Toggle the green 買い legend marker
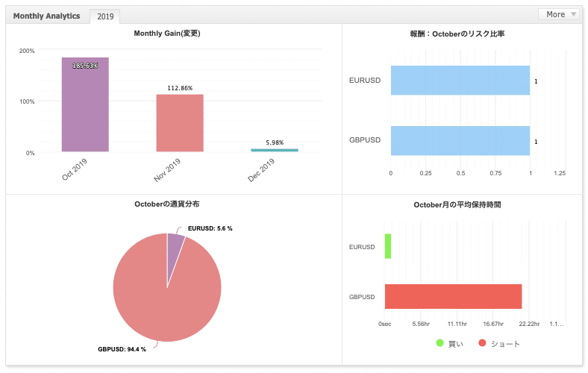Image resolution: width=588 pixels, height=373 pixels. pos(440,342)
